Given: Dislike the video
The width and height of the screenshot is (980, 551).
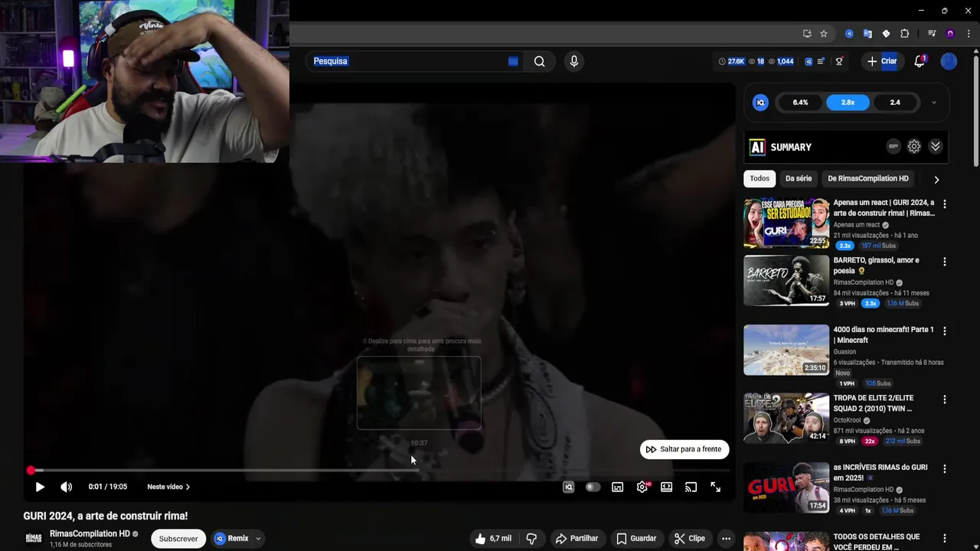Looking at the screenshot, I should coord(531,539).
